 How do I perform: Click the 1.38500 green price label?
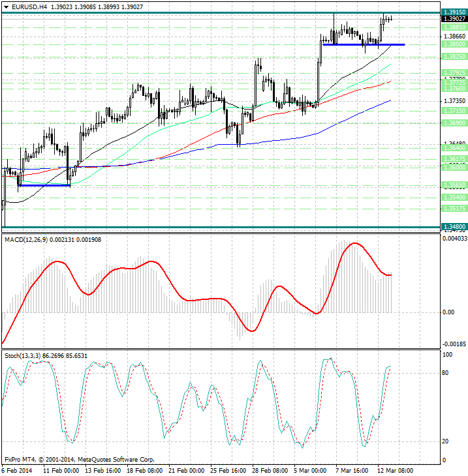click(x=454, y=44)
